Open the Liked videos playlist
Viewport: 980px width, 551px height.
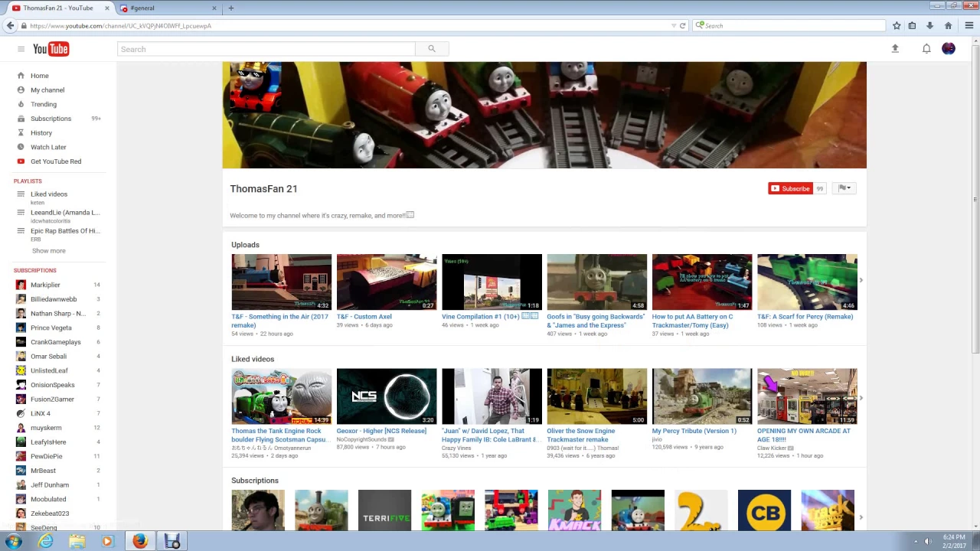[x=49, y=194]
